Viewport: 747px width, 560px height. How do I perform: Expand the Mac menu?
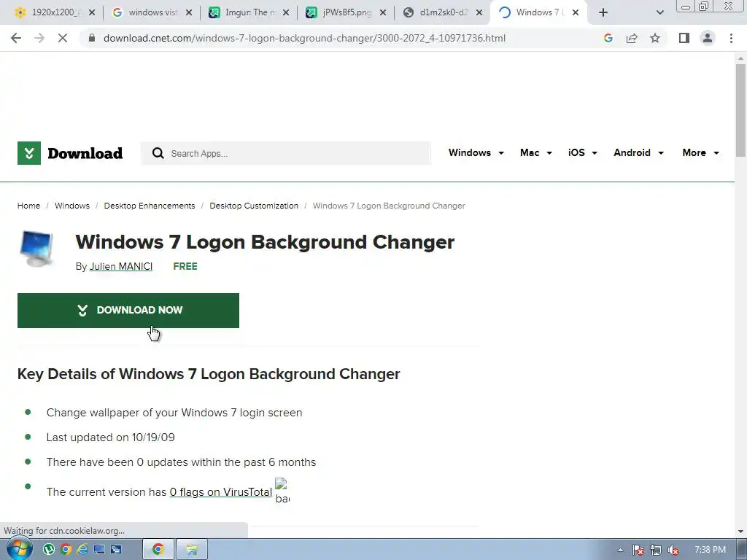[536, 153]
